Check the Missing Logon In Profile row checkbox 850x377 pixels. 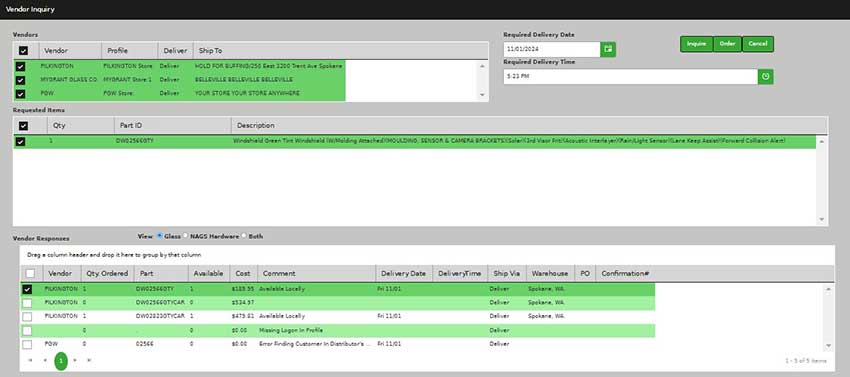[27, 330]
